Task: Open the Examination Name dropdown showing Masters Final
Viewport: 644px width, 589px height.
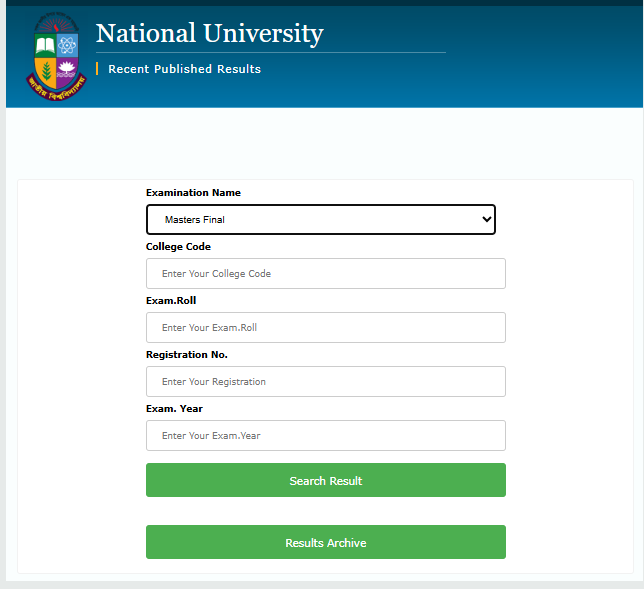Action: (320, 219)
